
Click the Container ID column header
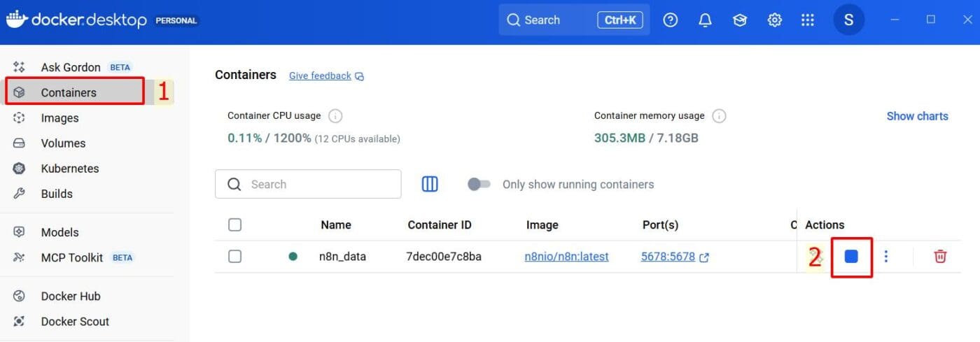point(440,225)
